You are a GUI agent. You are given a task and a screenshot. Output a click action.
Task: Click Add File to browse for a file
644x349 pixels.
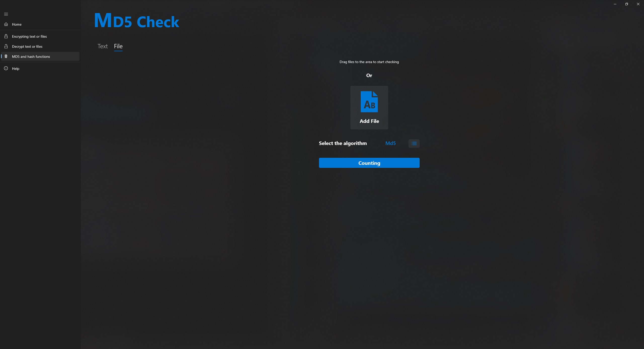pyautogui.click(x=369, y=108)
